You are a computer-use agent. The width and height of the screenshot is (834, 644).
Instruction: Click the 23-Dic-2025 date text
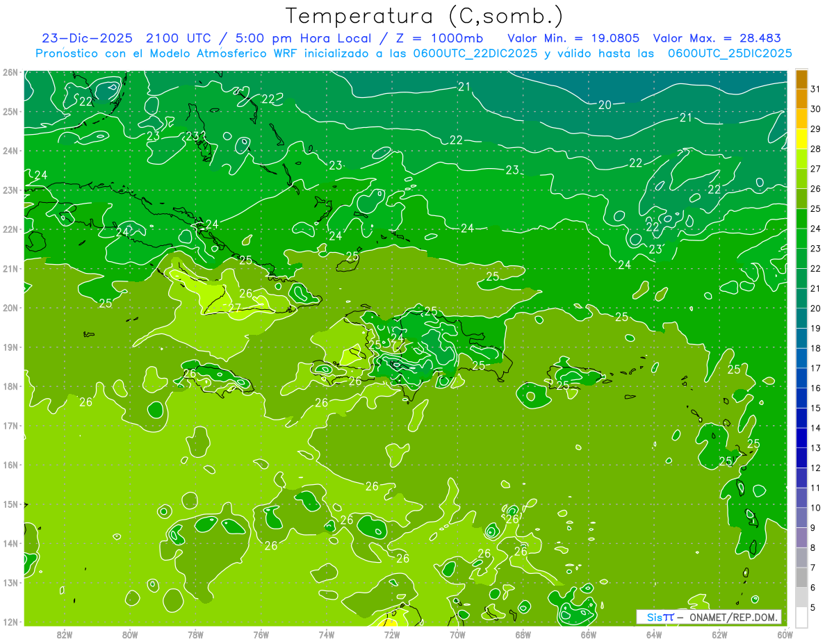tap(84, 38)
